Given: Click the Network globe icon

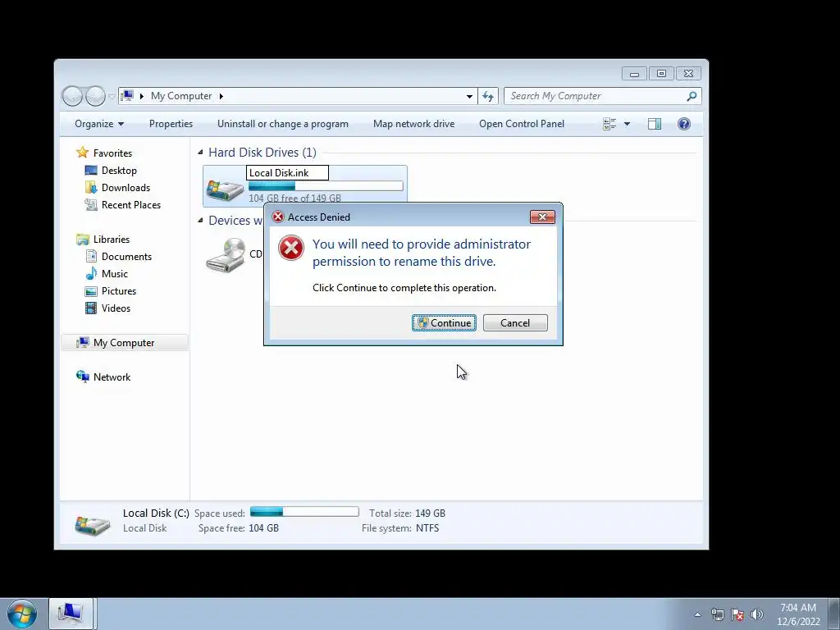Looking at the screenshot, I should pos(83,377).
